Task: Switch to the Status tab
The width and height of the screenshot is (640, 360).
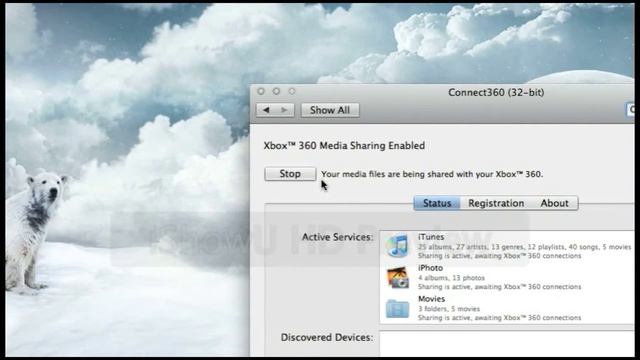Action: 437,203
